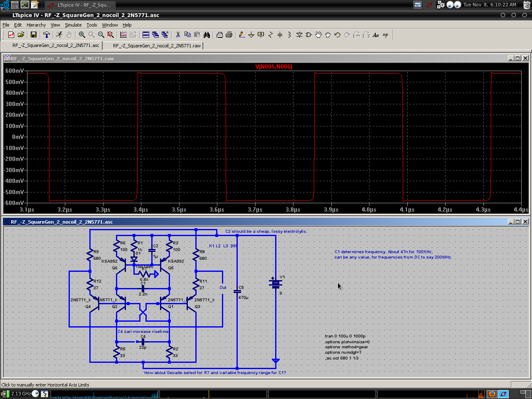The image size is (532, 399).
Task: Open the Help menu
Action: click(x=127, y=25)
